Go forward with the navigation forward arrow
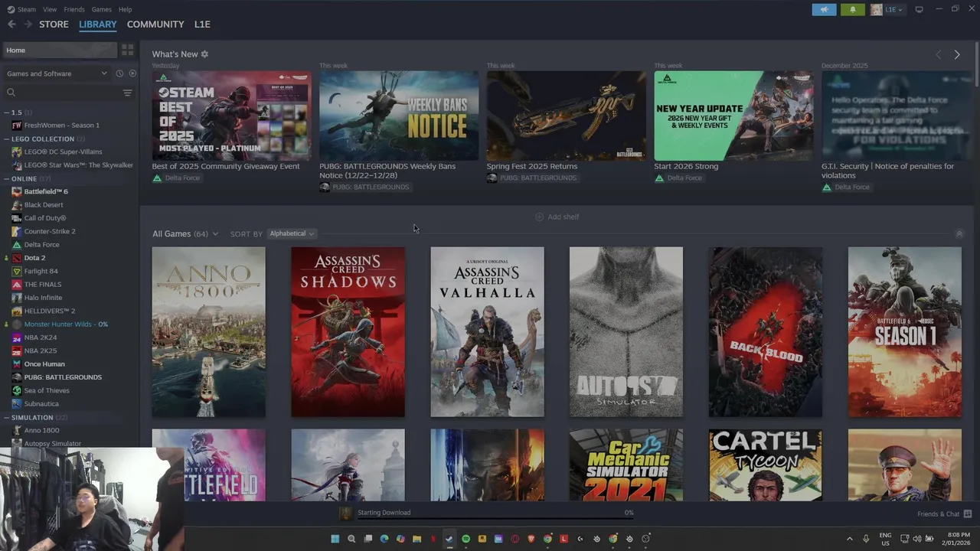Image resolution: width=980 pixels, height=551 pixels. [x=28, y=24]
